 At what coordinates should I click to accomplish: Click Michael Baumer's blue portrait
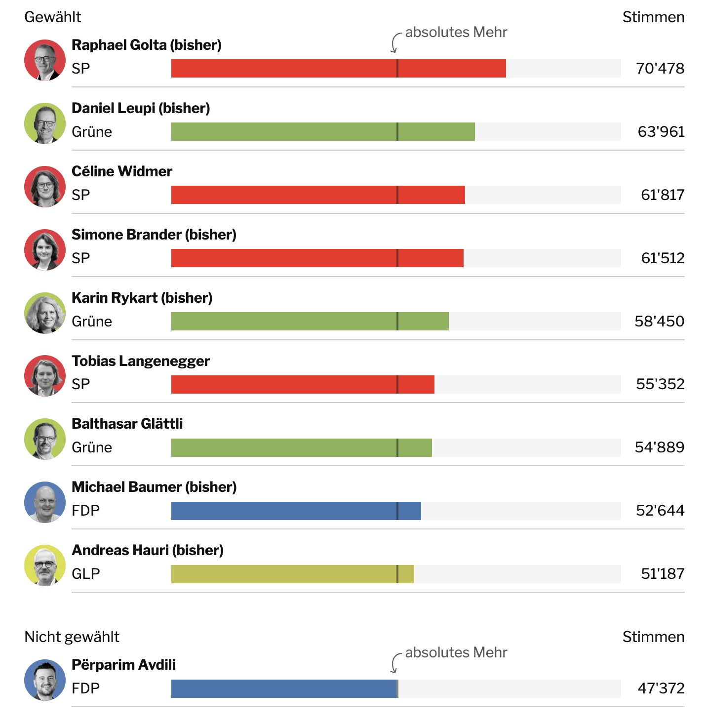click(x=45, y=502)
